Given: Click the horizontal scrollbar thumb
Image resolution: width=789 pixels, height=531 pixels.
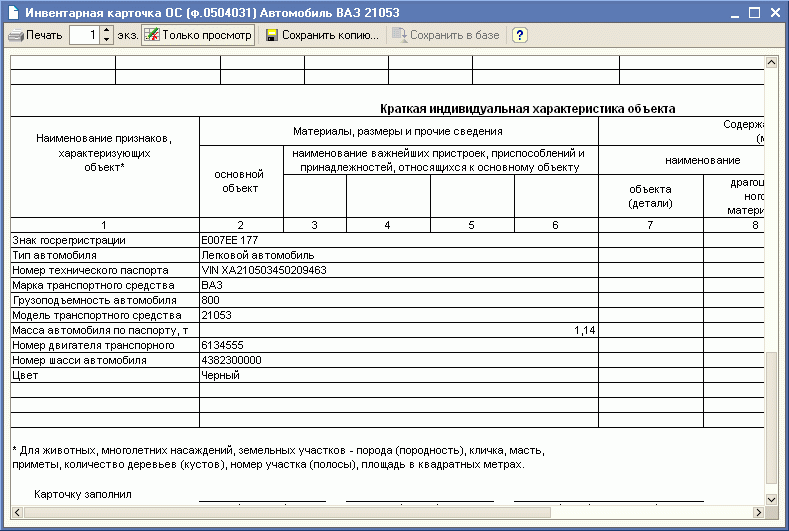Looking at the screenshot, I should tap(288, 512).
